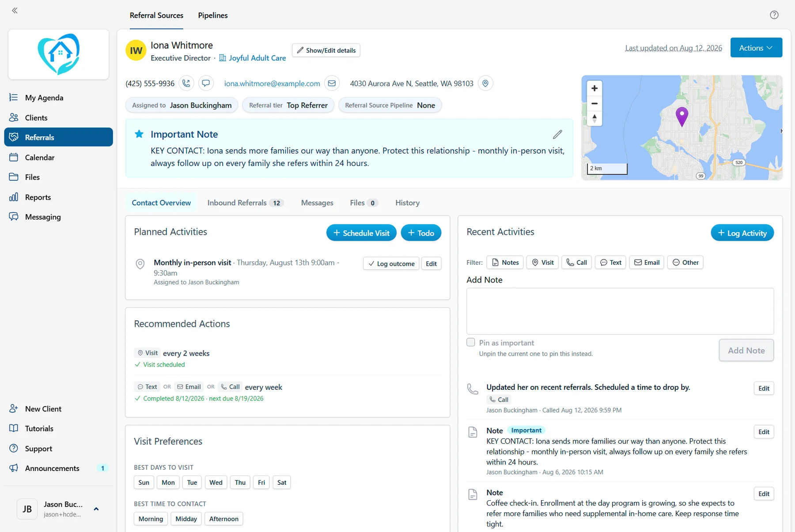Open the Pipelines top tab
795x532 pixels.
tap(213, 15)
